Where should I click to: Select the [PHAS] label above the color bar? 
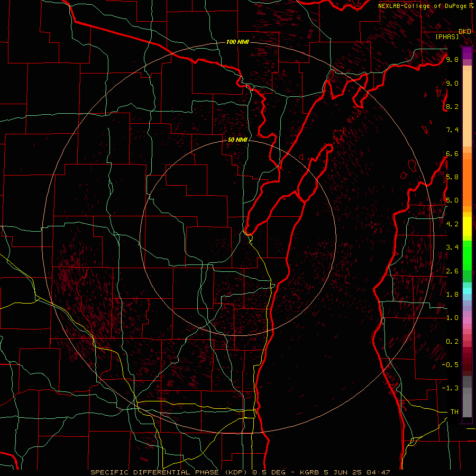[447, 37]
